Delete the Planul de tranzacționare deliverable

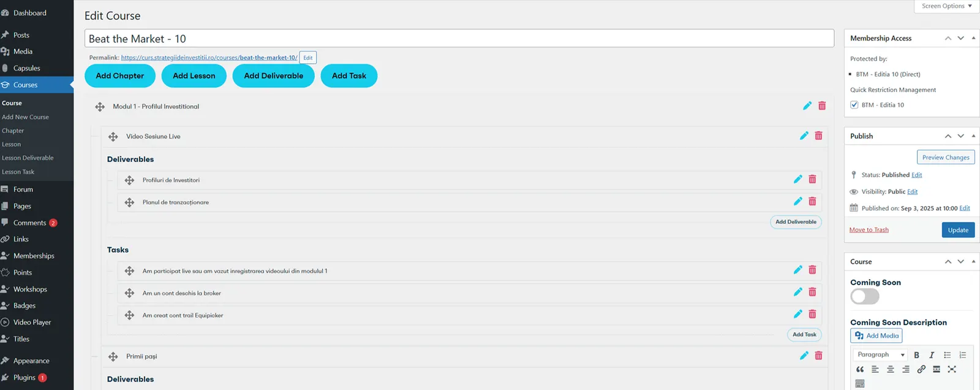tap(812, 201)
